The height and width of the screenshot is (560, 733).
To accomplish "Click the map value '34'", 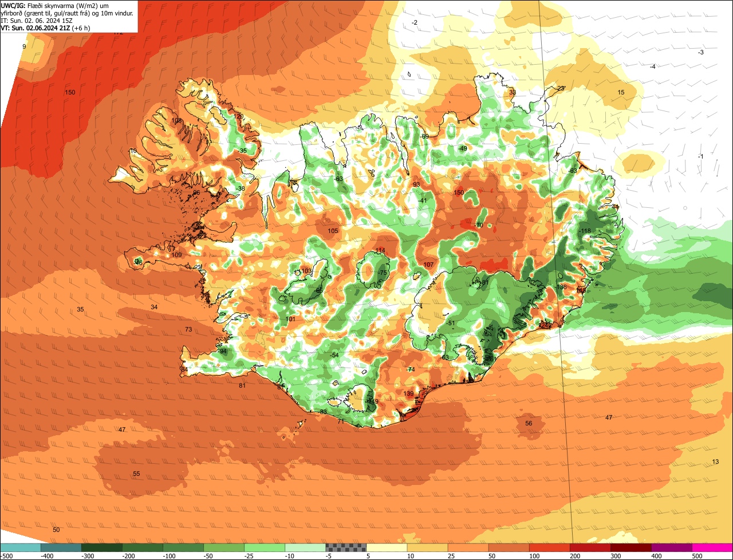I will [x=154, y=307].
